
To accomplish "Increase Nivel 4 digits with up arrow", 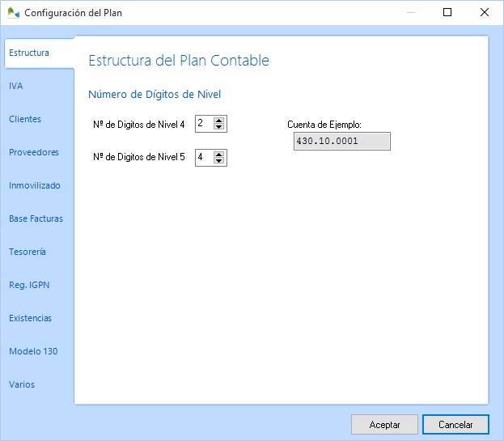I will 219,120.
